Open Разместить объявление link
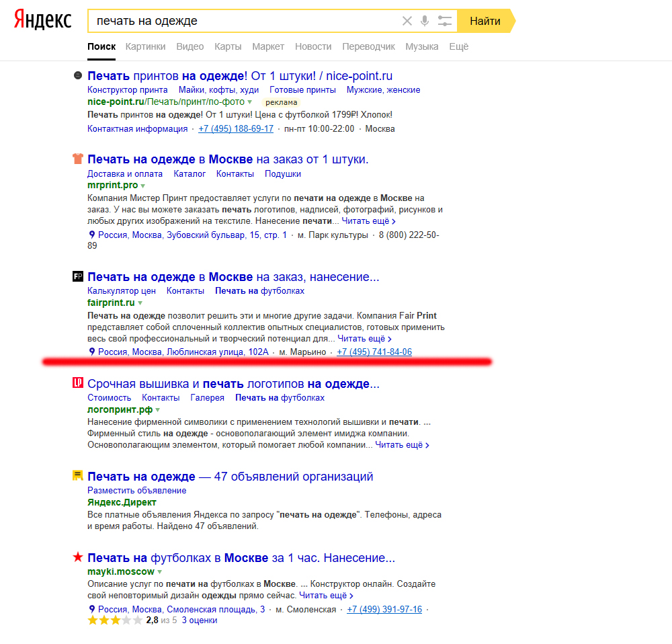The image size is (672, 644). coord(136,490)
